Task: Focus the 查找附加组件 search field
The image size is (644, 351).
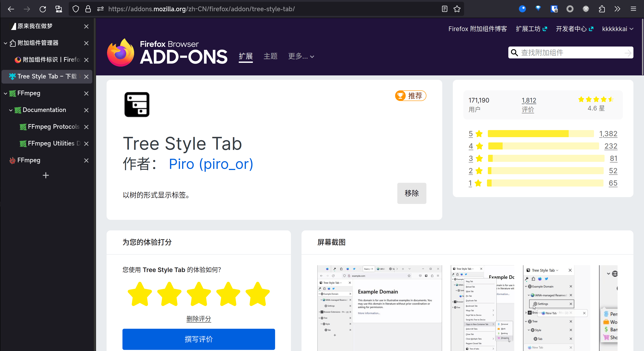Action: pos(571,52)
